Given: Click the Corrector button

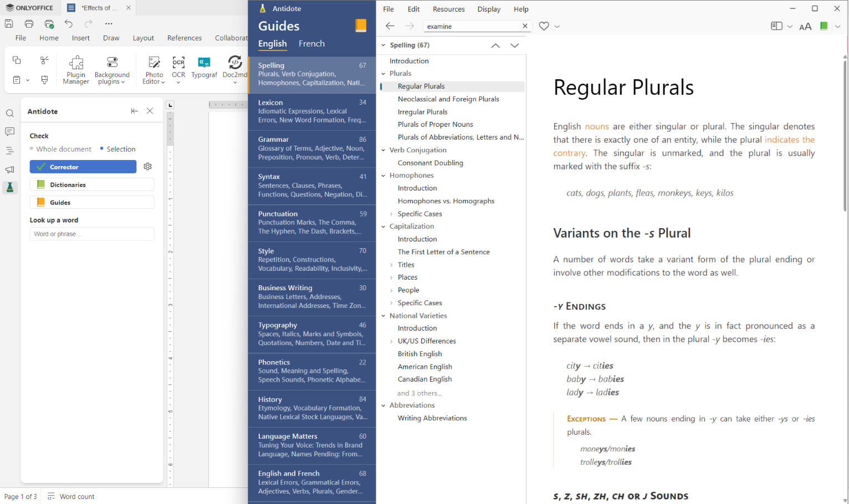Looking at the screenshot, I should pyautogui.click(x=83, y=167).
